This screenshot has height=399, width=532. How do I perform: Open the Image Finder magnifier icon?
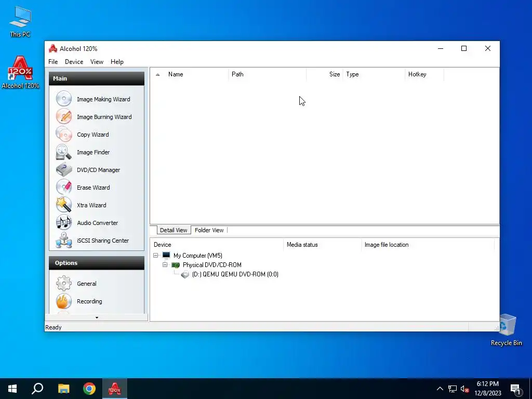(x=64, y=152)
